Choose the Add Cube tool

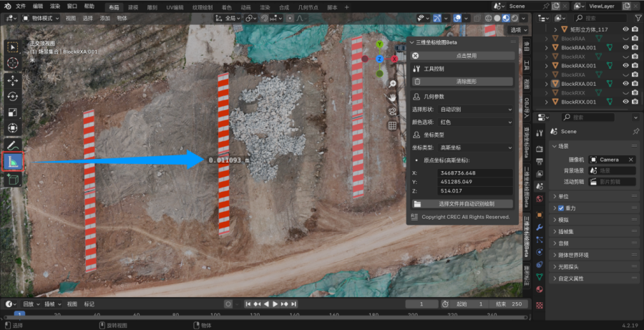13,180
